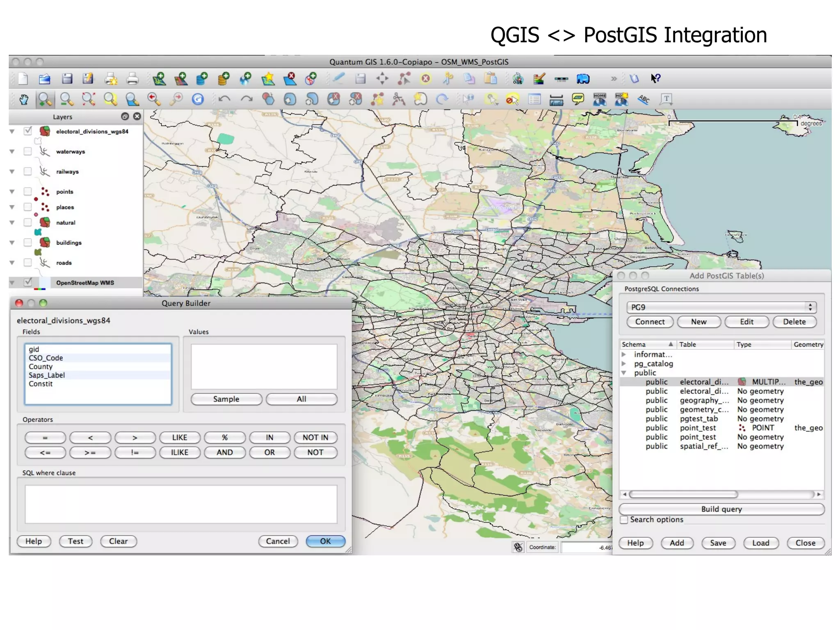Screen dimensions: 840x630
Task: Select the Measure Line ruler tool
Action: 556,99
